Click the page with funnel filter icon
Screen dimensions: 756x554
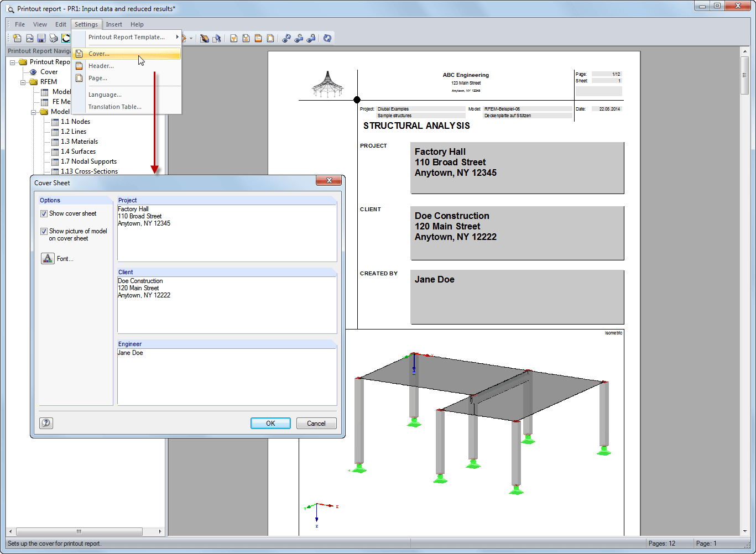point(234,38)
